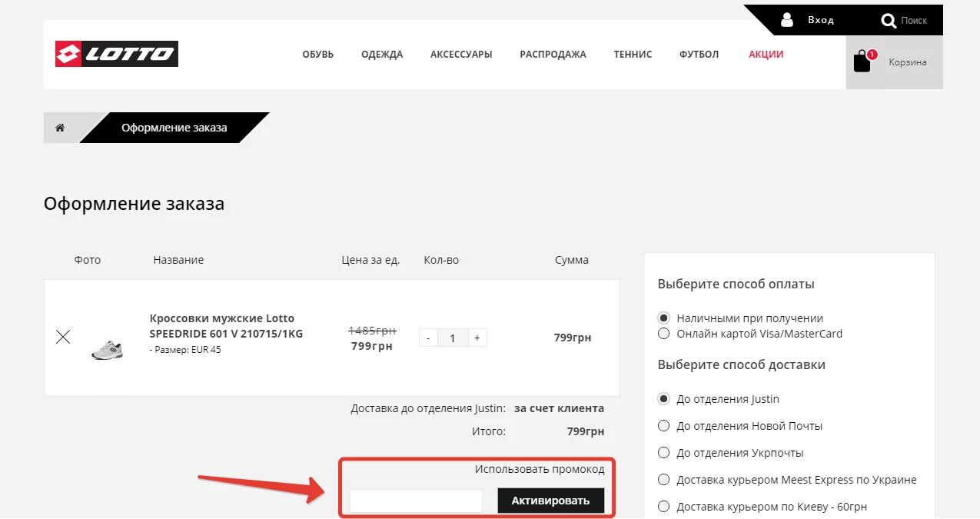Open the АКСЕССУАРЫ menu
Screen dimensions: 980x519
click(461, 55)
